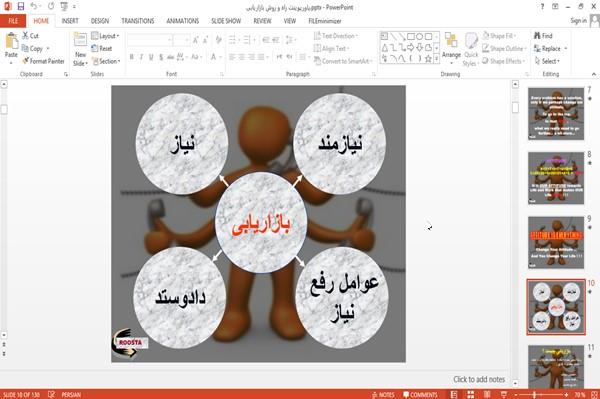
Task: Select slide 9 thumbnail
Action: point(556,242)
